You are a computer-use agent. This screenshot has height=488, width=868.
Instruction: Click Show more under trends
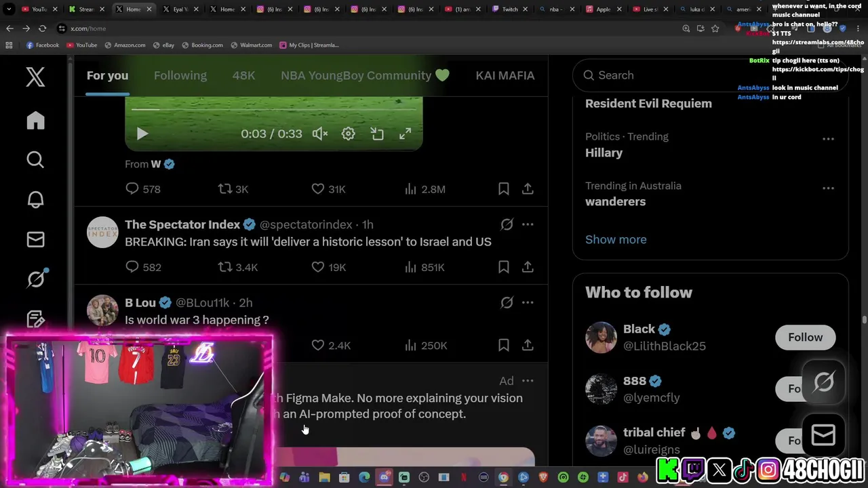click(616, 239)
